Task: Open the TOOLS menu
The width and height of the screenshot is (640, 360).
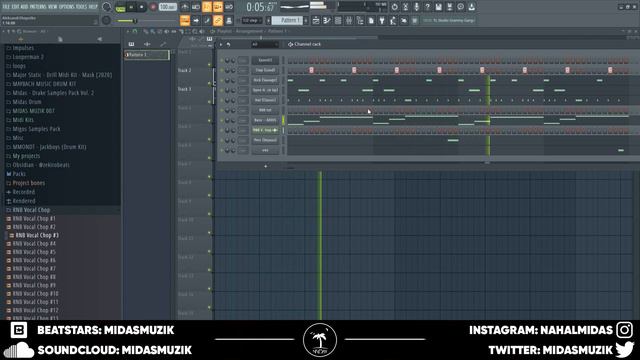Action: coord(81,7)
